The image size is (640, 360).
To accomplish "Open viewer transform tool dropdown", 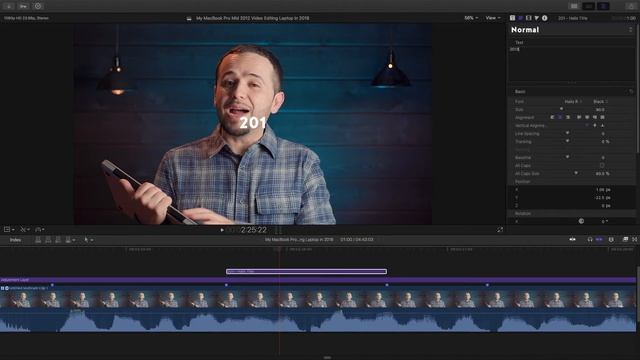I will (x=9, y=230).
